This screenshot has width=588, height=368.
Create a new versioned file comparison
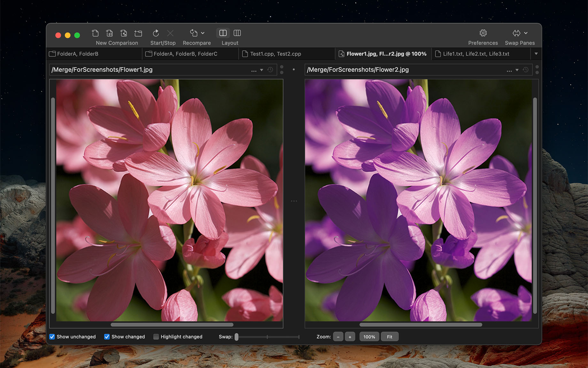click(109, 33)
